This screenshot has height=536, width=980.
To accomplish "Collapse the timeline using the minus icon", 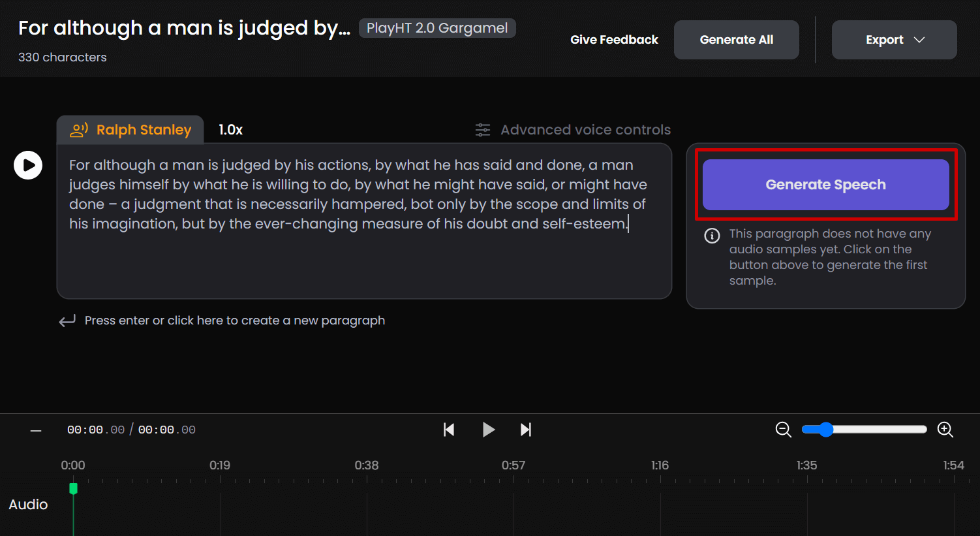I will click(36, 430).
